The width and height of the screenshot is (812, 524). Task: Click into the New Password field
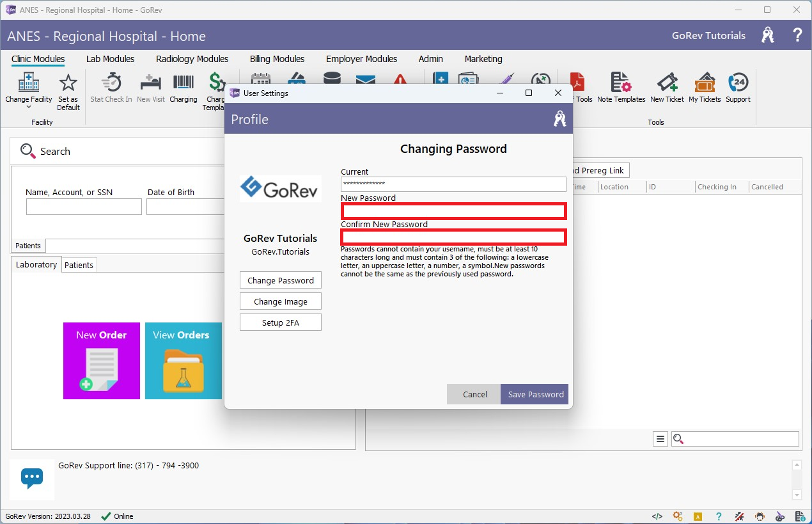(x=453, y=210)
